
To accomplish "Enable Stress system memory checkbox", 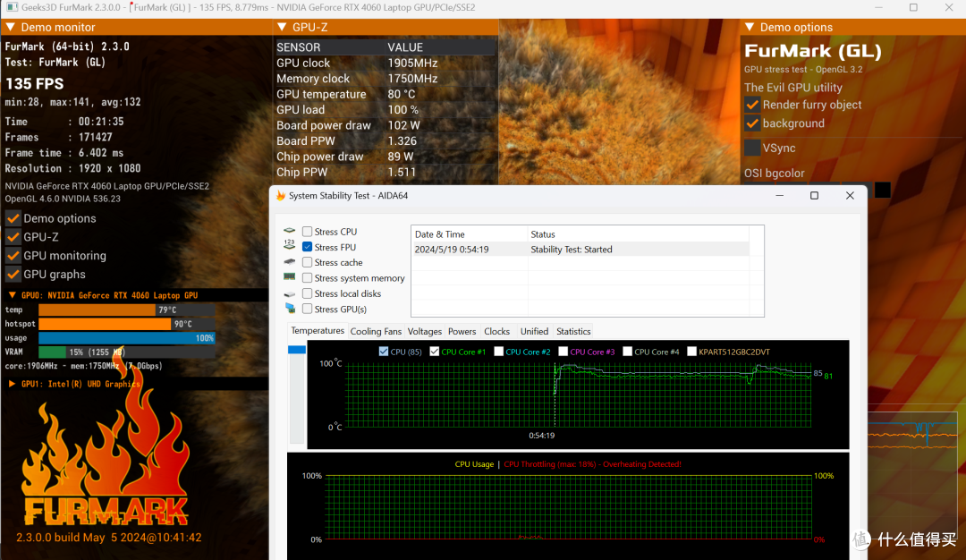I will pos(307,278).
